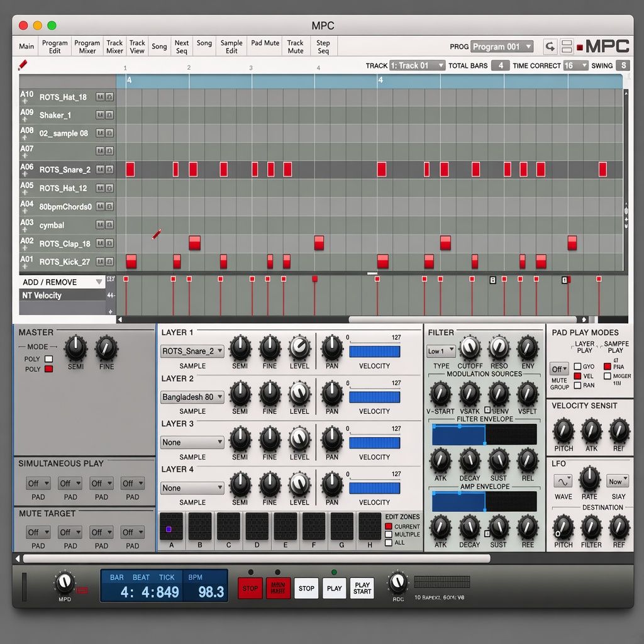Screen dimensions: 644x644
Task: Open the TIME CORRECT 16 dropdown
Action: click(575, 65)
